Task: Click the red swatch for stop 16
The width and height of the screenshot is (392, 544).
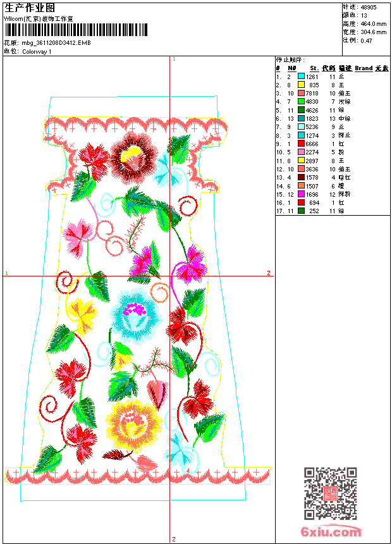Action: [x=301, y=202]
